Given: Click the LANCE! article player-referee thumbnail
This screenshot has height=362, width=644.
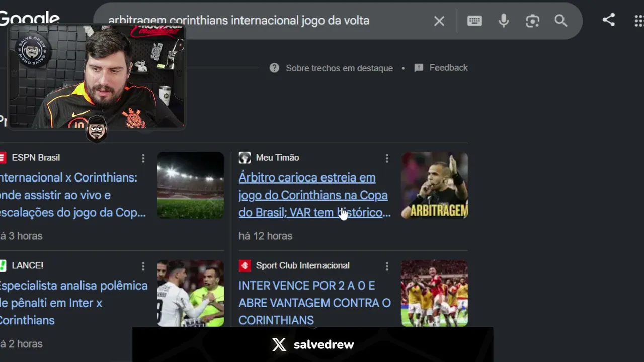Looking at the screenshot, I should click(190, 293).
